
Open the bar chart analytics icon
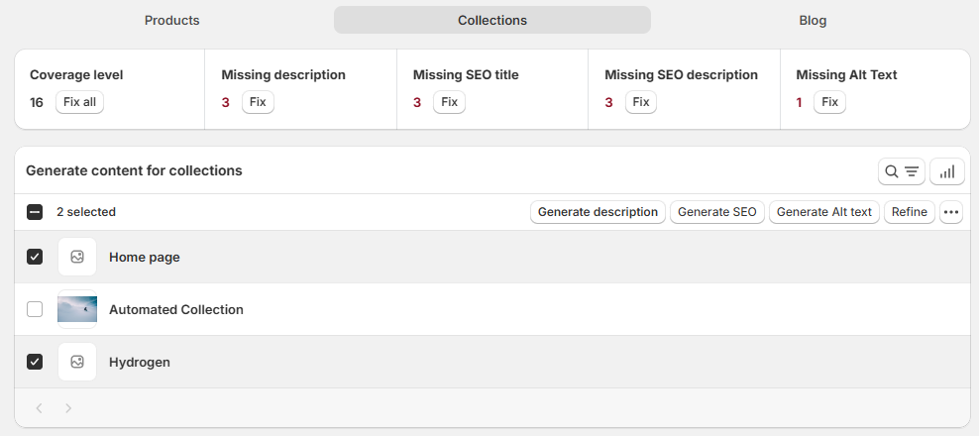pos(947,171)
